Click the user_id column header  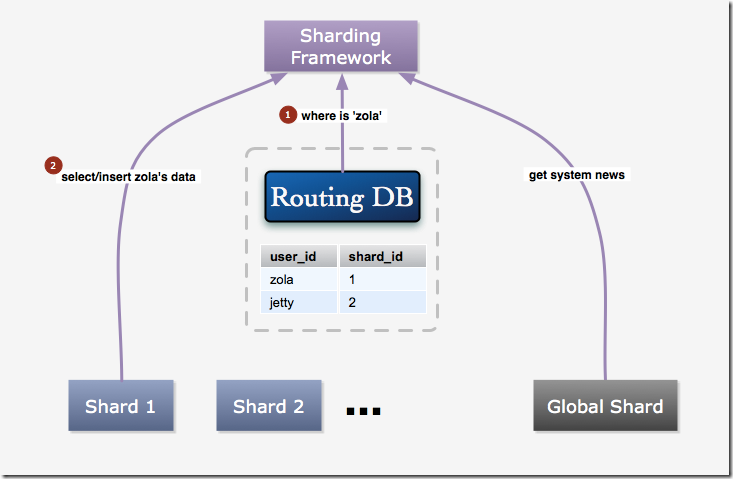(x=299, y=256)
